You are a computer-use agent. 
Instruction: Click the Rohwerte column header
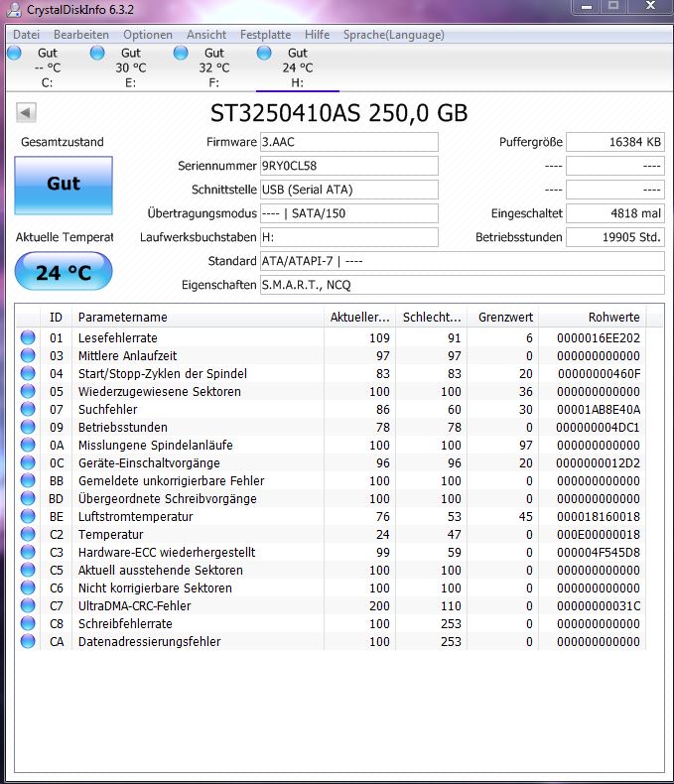click(592, 317)
